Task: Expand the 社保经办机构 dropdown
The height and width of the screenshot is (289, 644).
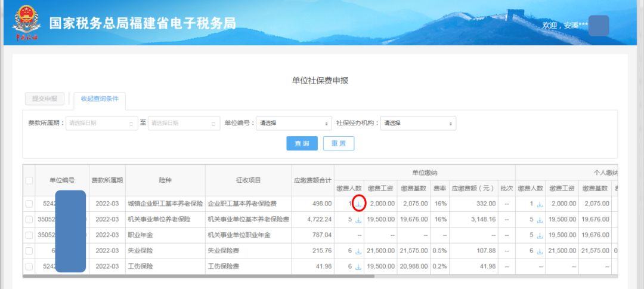Action: 418,123
